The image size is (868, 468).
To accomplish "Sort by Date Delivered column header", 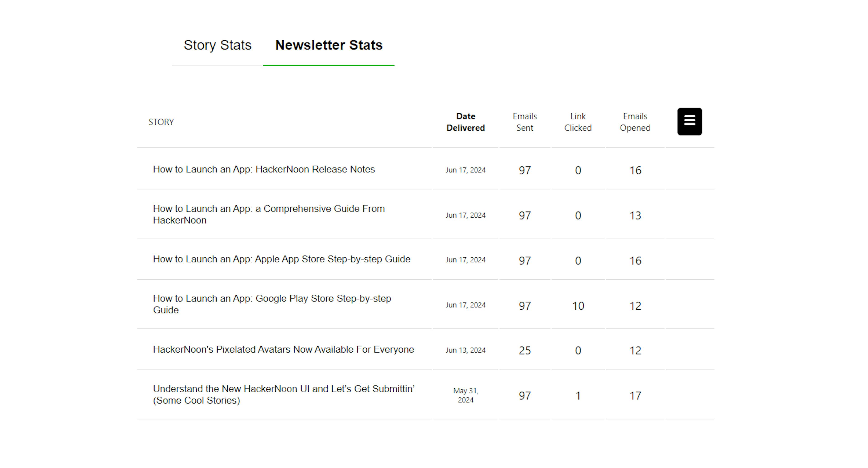I will pos(465,122).
